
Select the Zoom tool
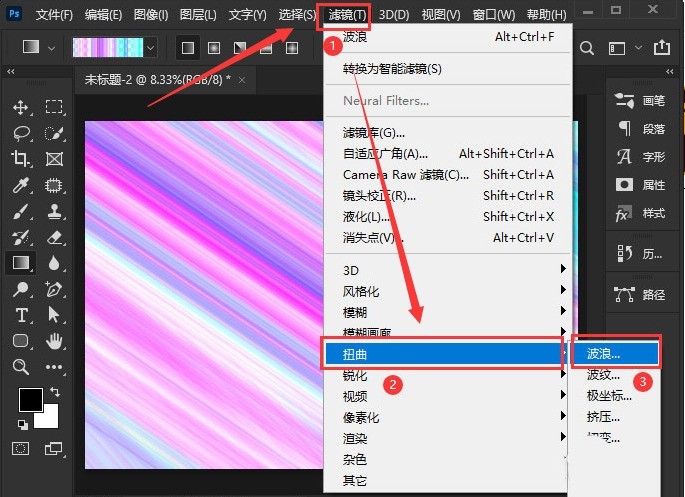(x=21, y=366)
